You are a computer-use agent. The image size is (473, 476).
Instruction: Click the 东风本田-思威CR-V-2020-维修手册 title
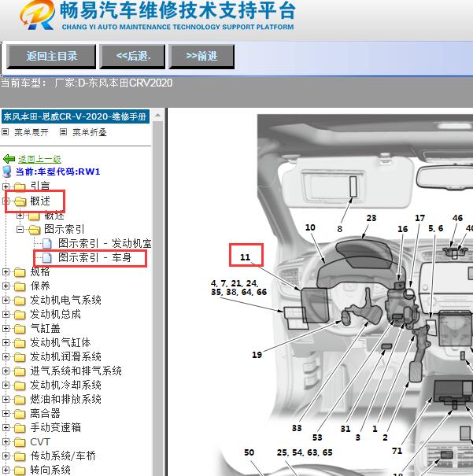76,116
